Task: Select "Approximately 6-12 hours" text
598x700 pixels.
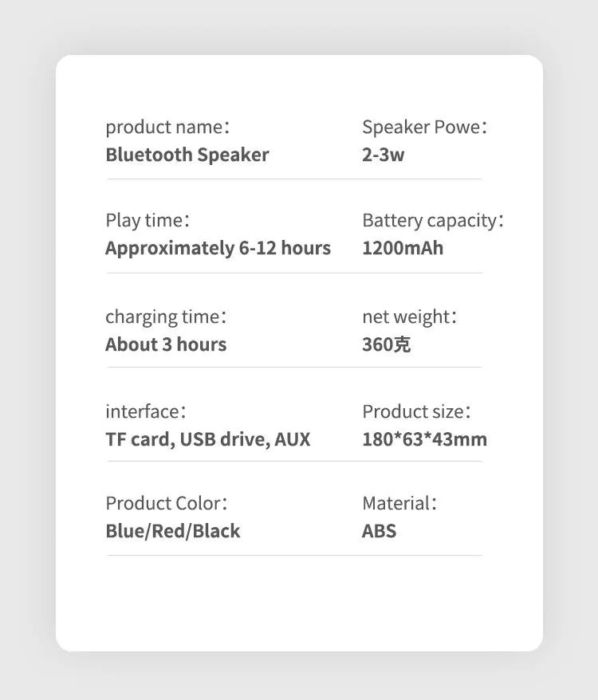Action: pyautogui.click(x=218, y=248)
